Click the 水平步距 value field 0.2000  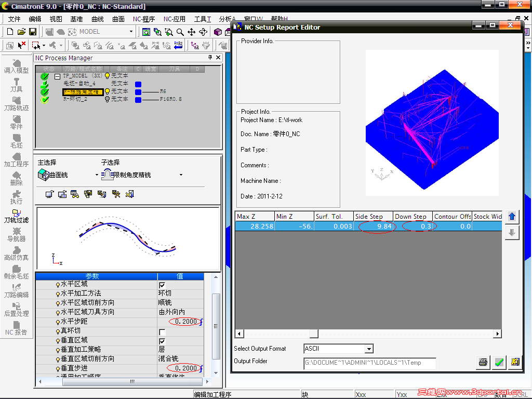pyautogui.click(x=180, y=321)
